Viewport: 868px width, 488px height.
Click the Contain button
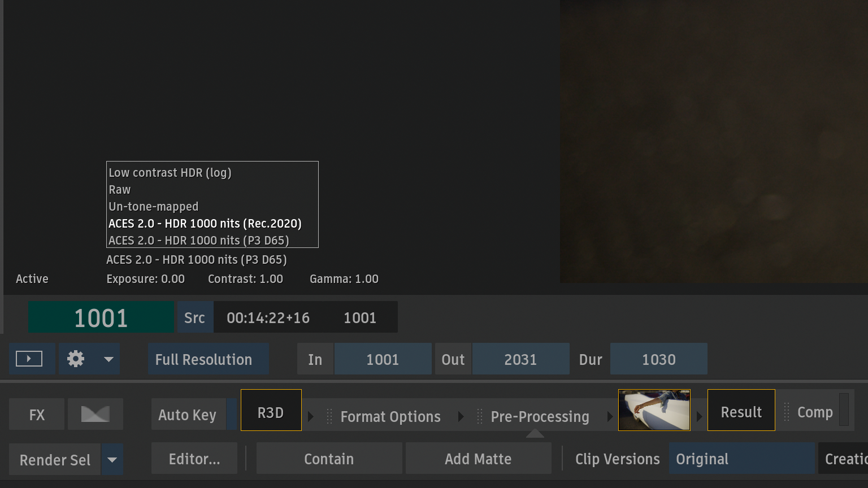[329, 459]
